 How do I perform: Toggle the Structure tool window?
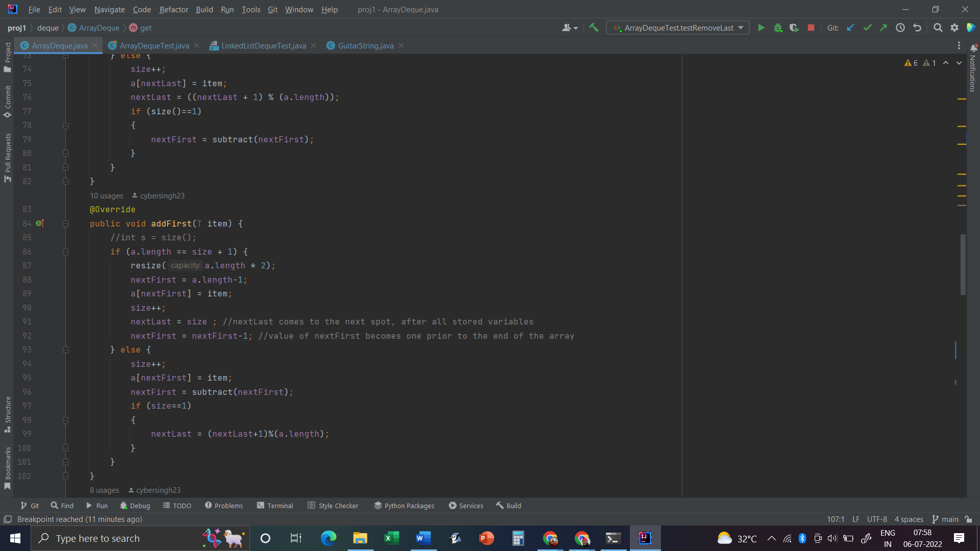pos(7,414)
